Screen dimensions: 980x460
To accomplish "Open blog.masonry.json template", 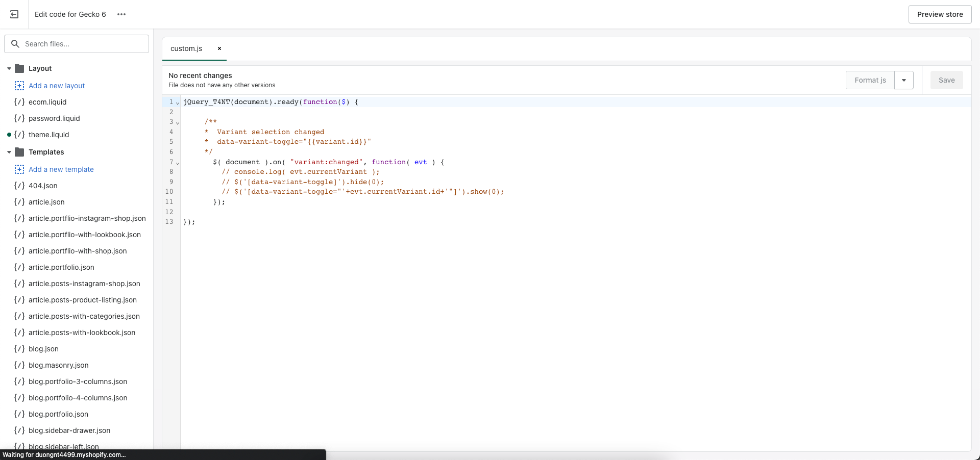I will pos(59,365).
